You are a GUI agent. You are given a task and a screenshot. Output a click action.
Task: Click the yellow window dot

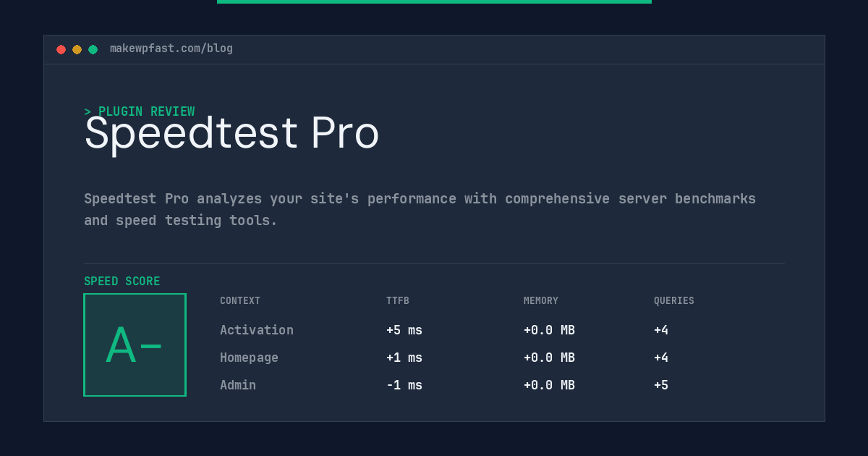click(77, 49)
